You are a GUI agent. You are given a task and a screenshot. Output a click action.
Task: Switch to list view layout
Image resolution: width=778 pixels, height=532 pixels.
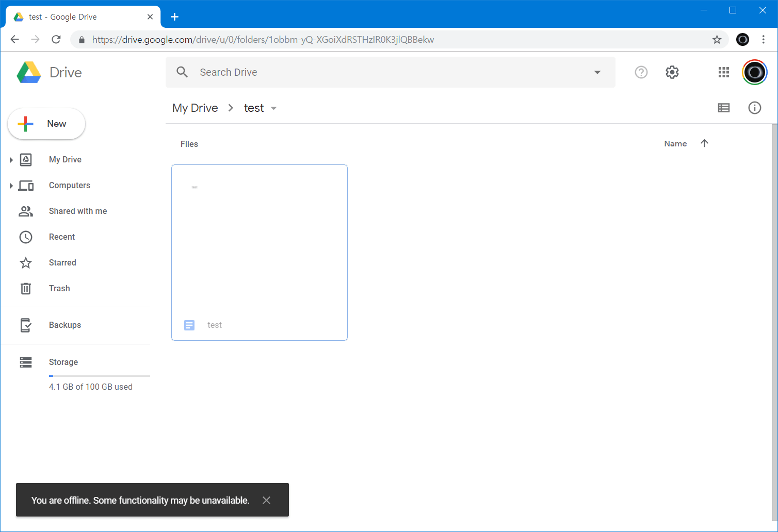pos(723,108)
